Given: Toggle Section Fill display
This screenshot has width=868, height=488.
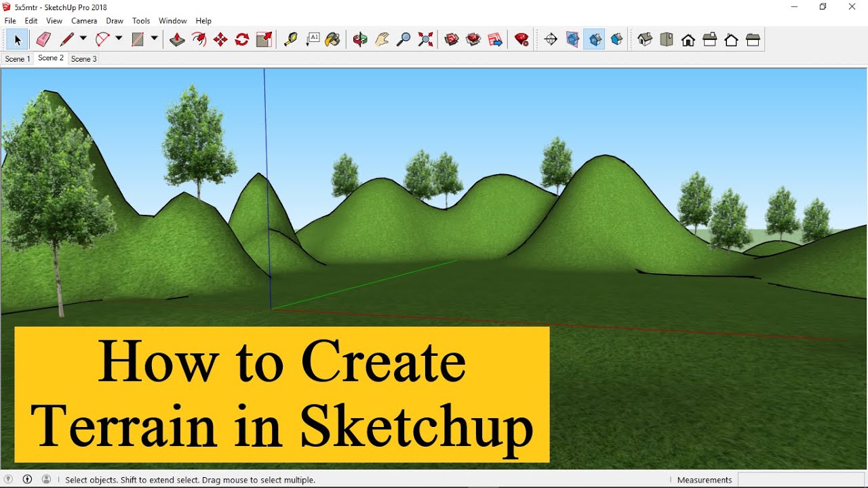Looking at the screenshot, I should 616,40.
